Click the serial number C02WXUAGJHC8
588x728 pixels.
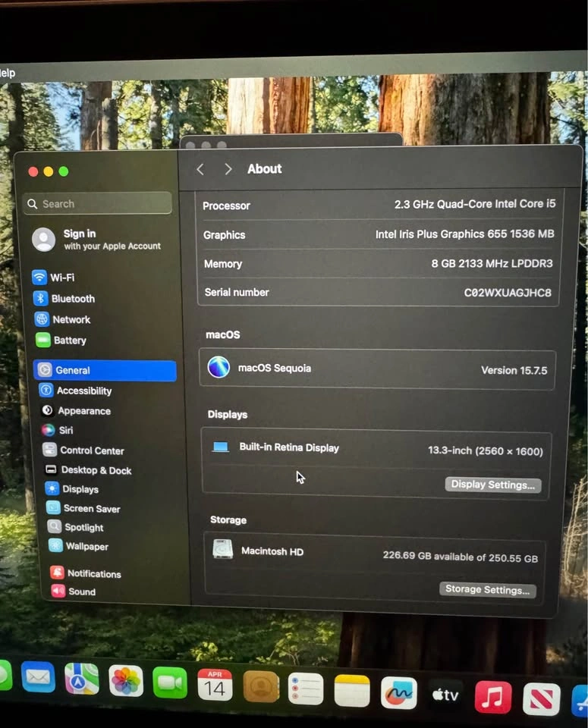coord(508,293)
